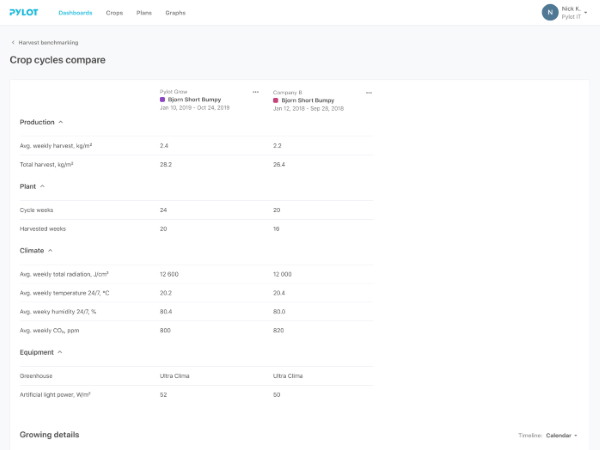The image size is (600, 450).
Task: Click the user avatar with letter N
Action: click(x=549, y=12)
